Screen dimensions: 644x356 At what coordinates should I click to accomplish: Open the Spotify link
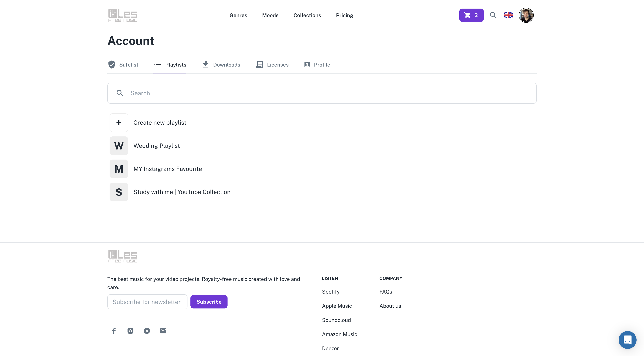pos(331,292)
